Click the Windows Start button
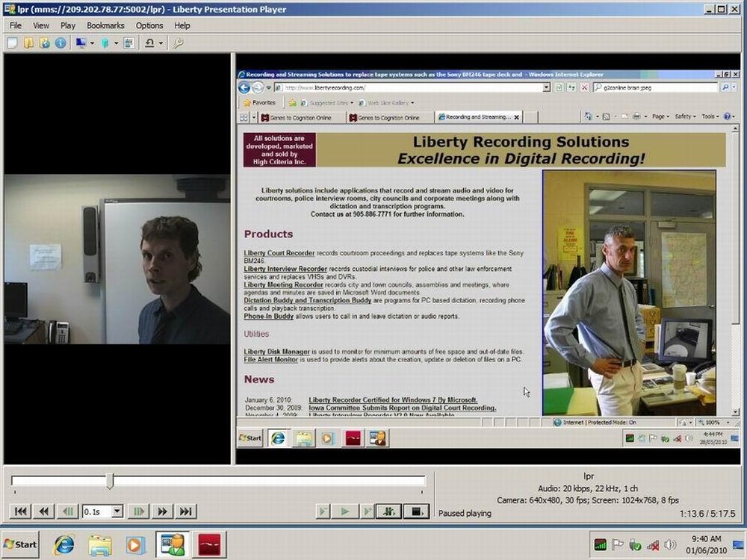This screenshot has width=747, height=560. click(21, 544)
